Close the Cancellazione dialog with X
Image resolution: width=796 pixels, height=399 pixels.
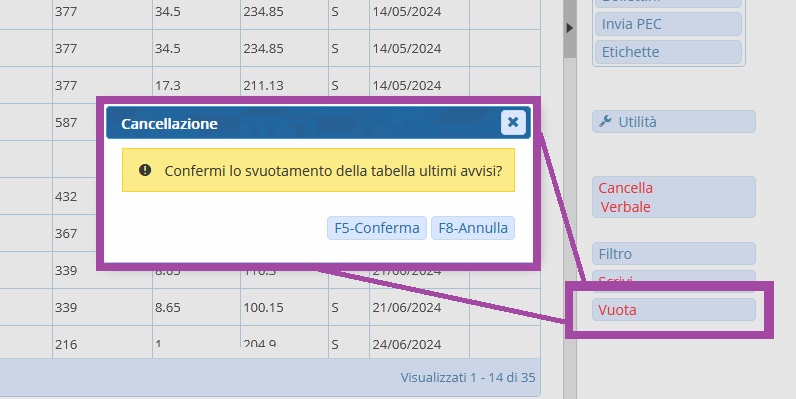(513, 122)
